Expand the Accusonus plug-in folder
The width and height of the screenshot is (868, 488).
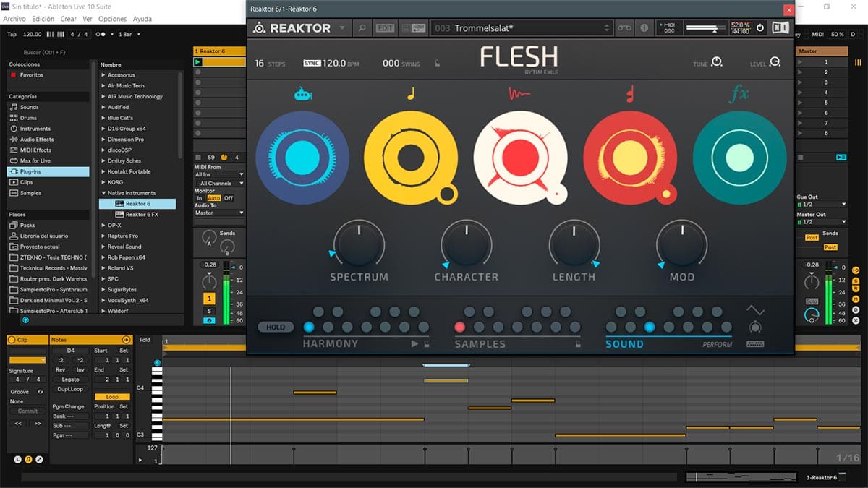pyautogui.click(x=103, y=75)
